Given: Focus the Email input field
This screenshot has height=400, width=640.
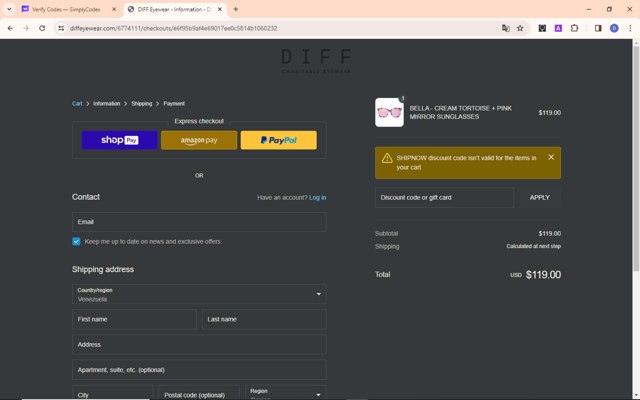Looking at the screenshot, I should pyautogui.click(x=199, y=222).
